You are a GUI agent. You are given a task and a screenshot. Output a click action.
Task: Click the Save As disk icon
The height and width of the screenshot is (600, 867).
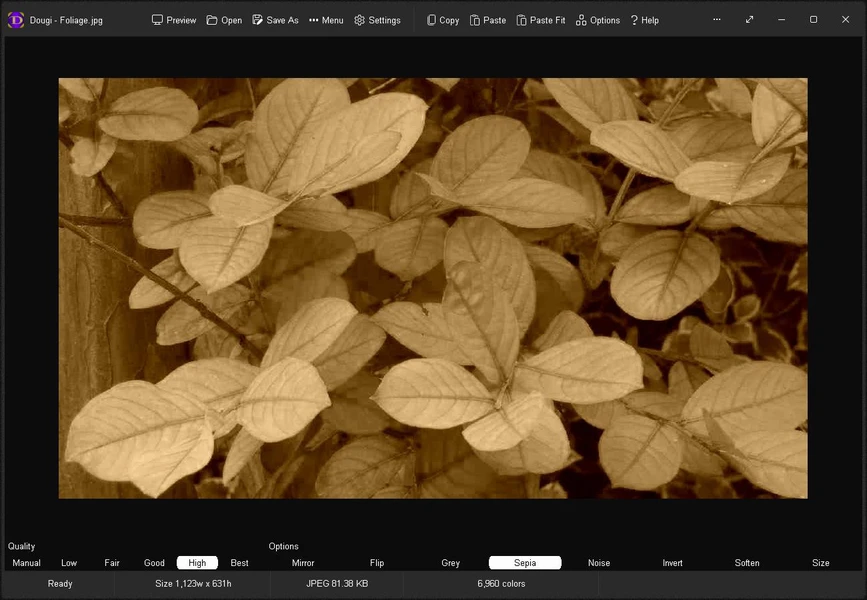(x=258, y=20)
